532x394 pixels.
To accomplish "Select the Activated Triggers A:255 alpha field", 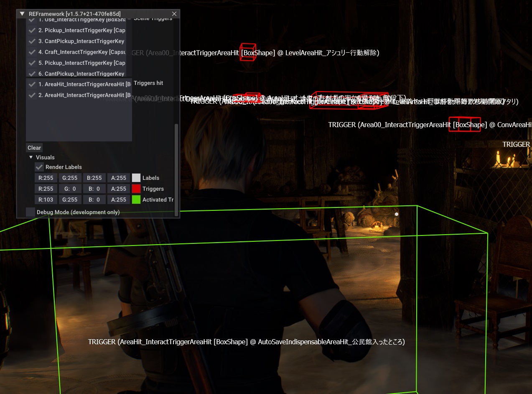I will click(x=119, y=200).
